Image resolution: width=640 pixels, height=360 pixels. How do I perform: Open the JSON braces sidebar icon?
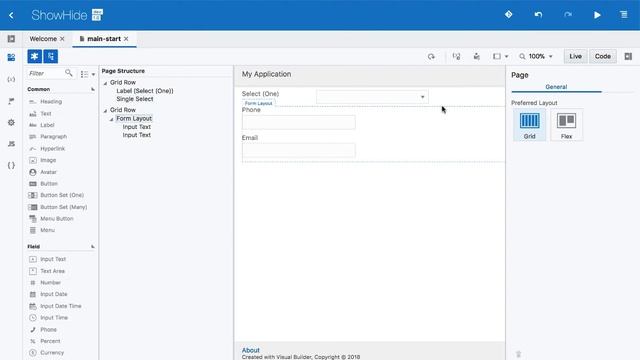coord(11,165)
